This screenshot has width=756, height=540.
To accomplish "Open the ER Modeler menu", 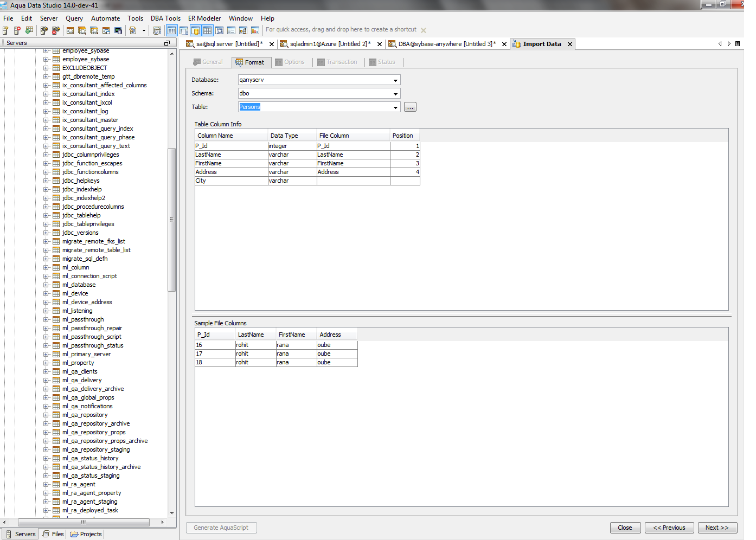I will click(204, 18).
